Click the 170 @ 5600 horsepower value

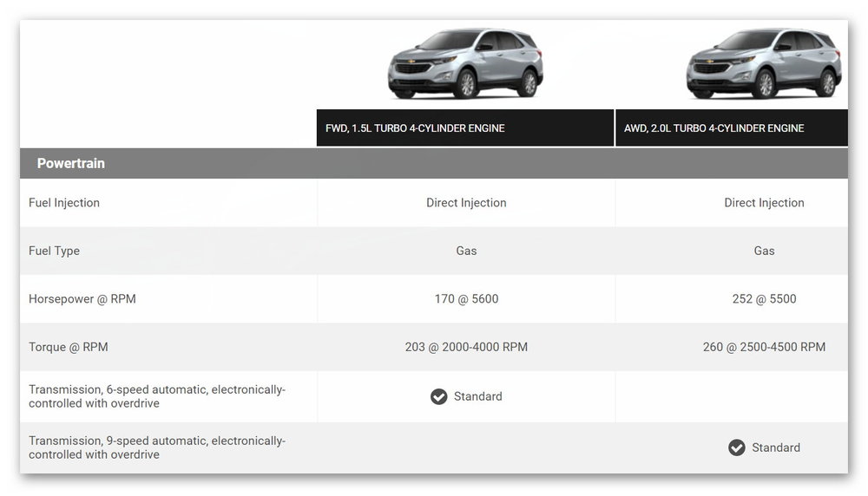pos(466,299)
